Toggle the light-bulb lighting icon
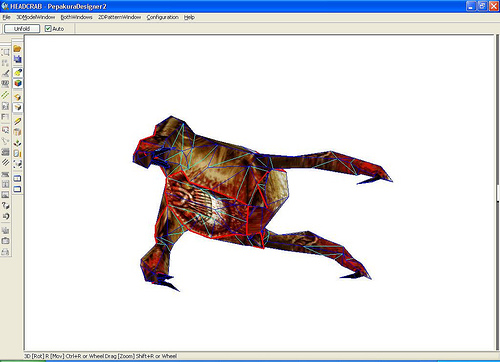This screenshot has width=500, height=362. point(17,72)
